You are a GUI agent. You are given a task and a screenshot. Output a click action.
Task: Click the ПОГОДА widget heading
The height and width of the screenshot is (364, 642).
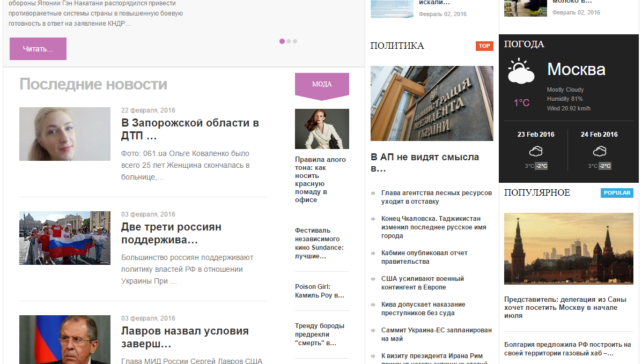(x=524, y=44)
